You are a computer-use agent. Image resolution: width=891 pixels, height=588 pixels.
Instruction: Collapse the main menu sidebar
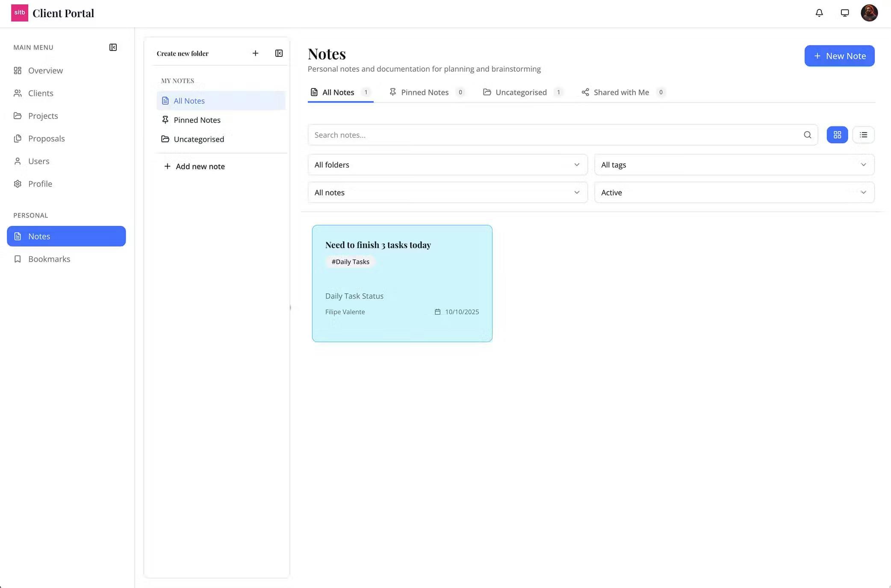pyautogui.click(x=113, y=47)
